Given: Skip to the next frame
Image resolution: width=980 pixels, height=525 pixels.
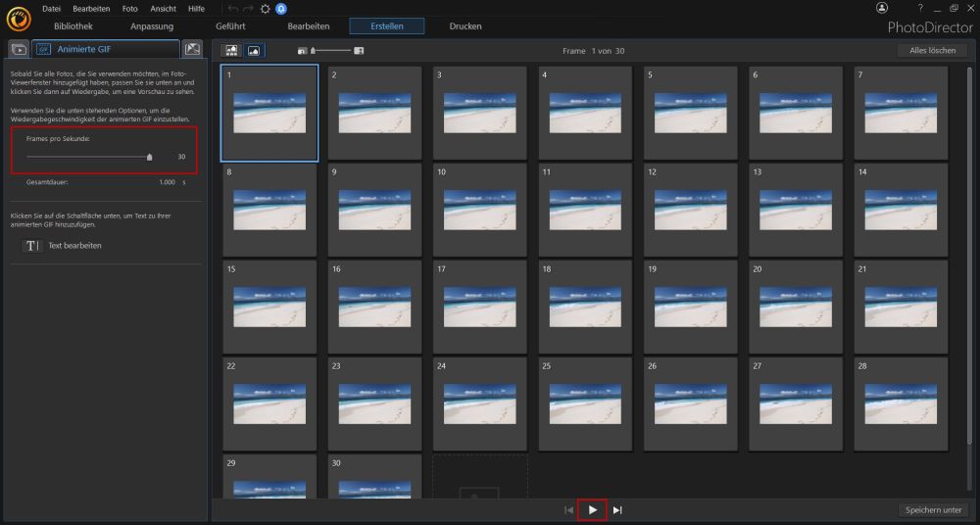Looking at the screenshot, I should 617,510.
